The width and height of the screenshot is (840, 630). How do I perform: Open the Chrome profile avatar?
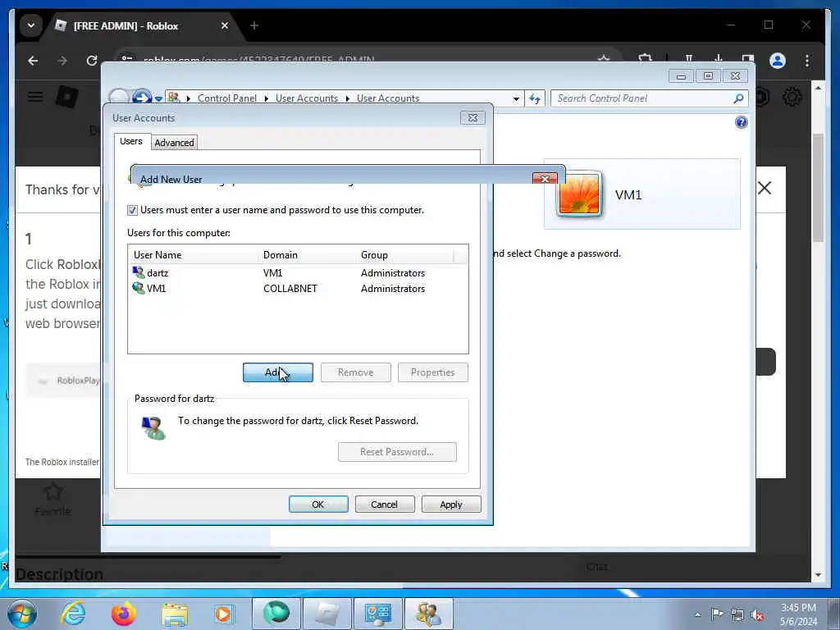(778, 61)
